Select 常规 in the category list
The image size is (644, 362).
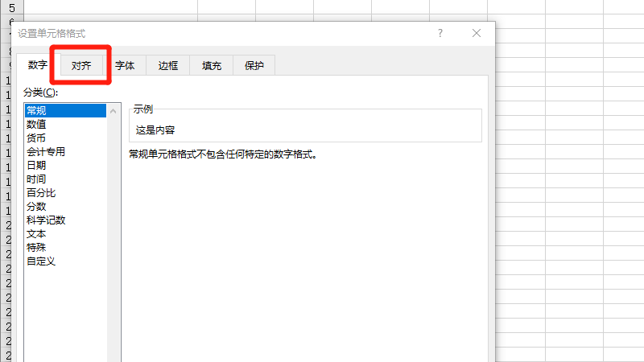[x=66, y=110]
